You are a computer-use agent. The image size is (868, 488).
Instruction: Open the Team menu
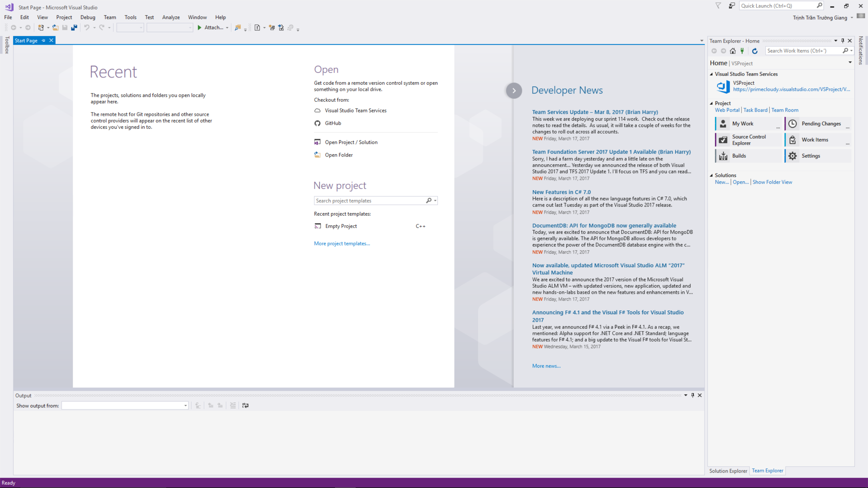(110, 17)
